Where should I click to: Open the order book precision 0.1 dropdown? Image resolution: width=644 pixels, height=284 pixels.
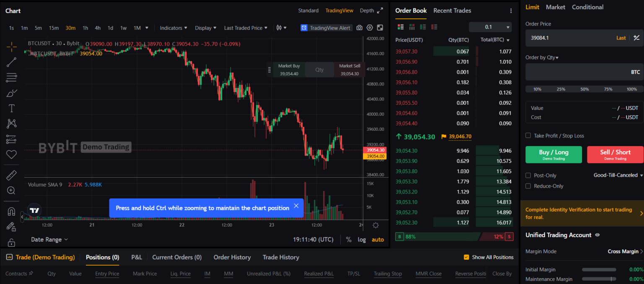click(x=490, y=27)
